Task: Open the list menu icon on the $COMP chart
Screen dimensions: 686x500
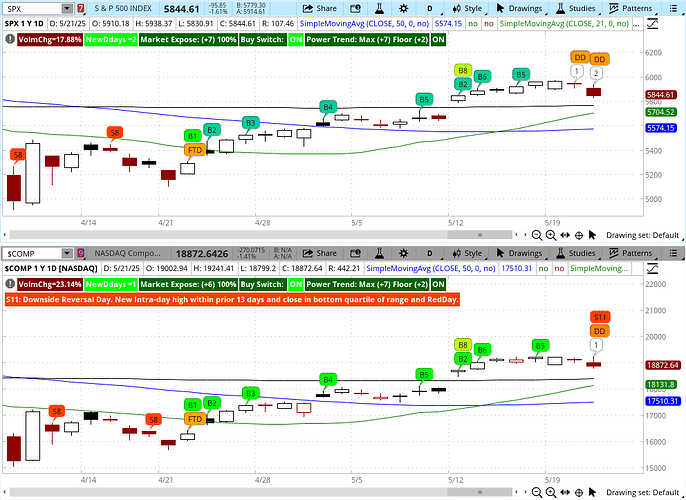Action: pyautogui.click(x=673, y=253)
